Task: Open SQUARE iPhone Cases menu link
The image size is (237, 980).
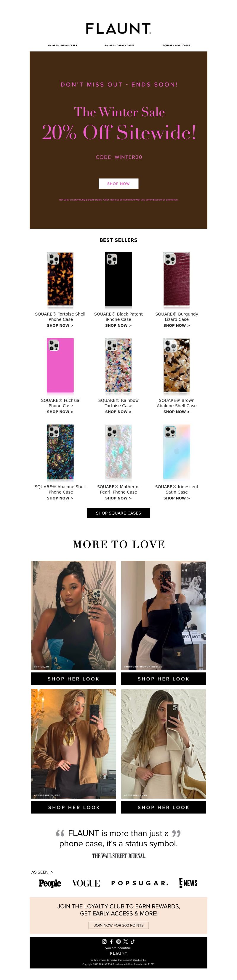Action: pyautogui.click(x=62, y=45)
